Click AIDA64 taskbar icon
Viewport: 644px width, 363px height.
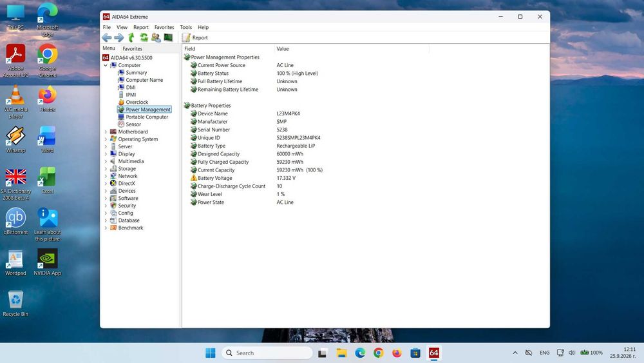click(433, 353)
